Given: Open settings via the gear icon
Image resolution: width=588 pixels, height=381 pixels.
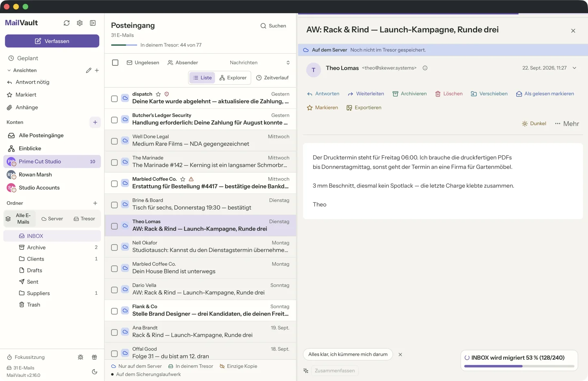Looking at the screenshot, I should coord(80,23).
